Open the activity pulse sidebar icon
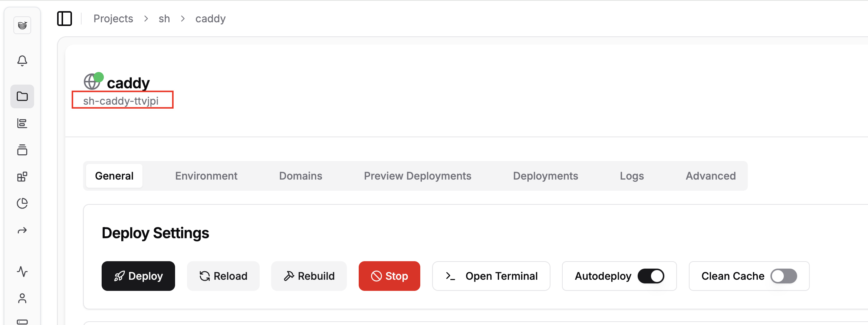Viewport: 868px width, 325px height. pyautogui.click(x=22, y=272)
